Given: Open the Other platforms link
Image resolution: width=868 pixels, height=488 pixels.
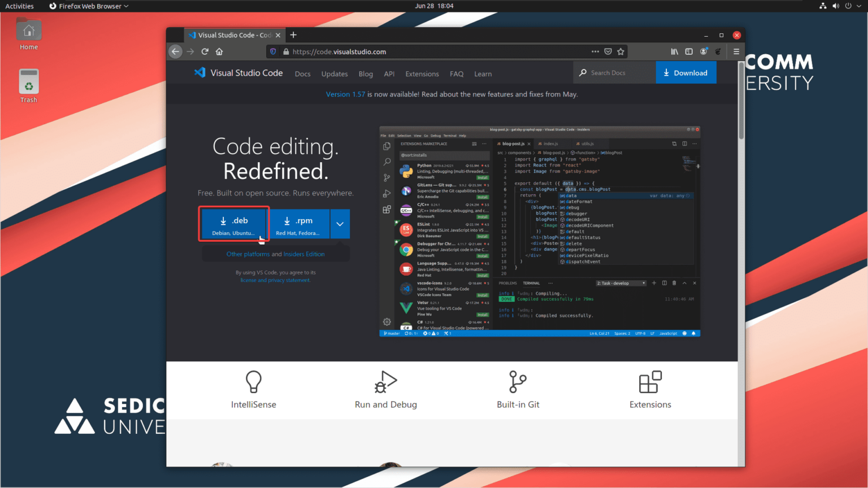Looking at the screenshot, I should pos(248,254).
